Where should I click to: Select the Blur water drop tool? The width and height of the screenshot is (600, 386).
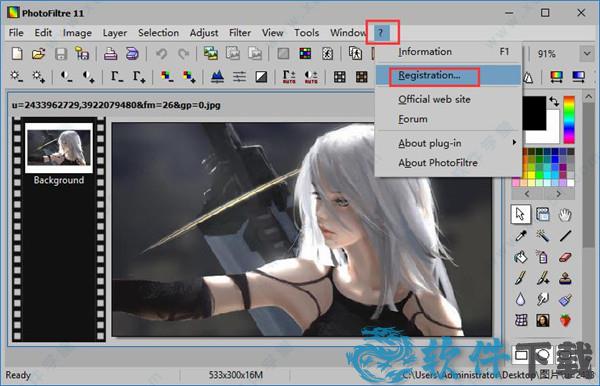pyautogui.click(x=521, y=299)
